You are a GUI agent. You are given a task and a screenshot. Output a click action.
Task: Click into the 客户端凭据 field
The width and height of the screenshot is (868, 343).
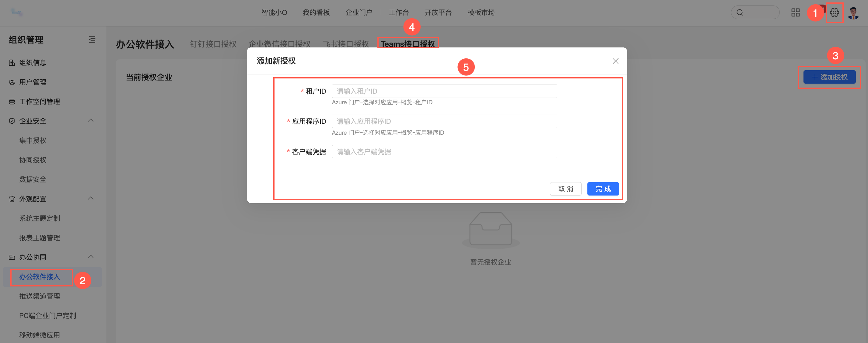[444, 152]
